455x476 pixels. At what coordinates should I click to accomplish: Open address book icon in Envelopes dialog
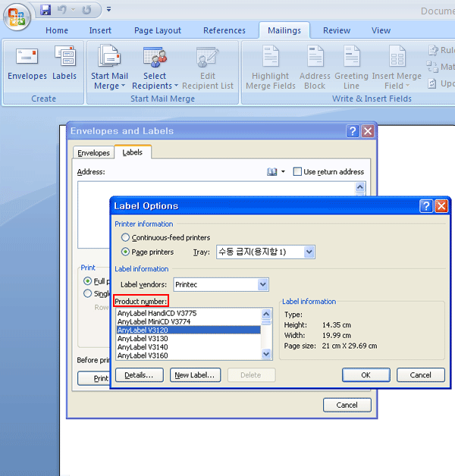[x=271, y=172]
